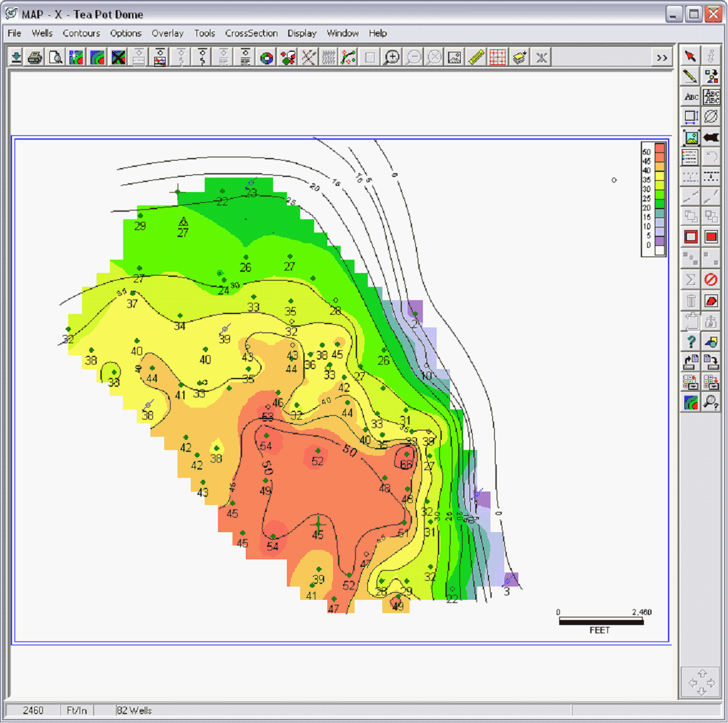Open the Contours menu
The image size is (728, 723).
point(81,33)
